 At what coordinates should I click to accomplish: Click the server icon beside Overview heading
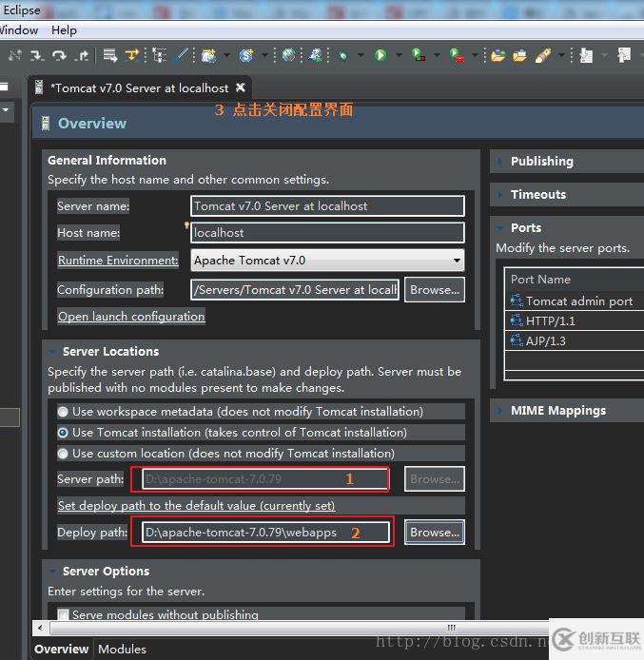(x=46, y=124)
